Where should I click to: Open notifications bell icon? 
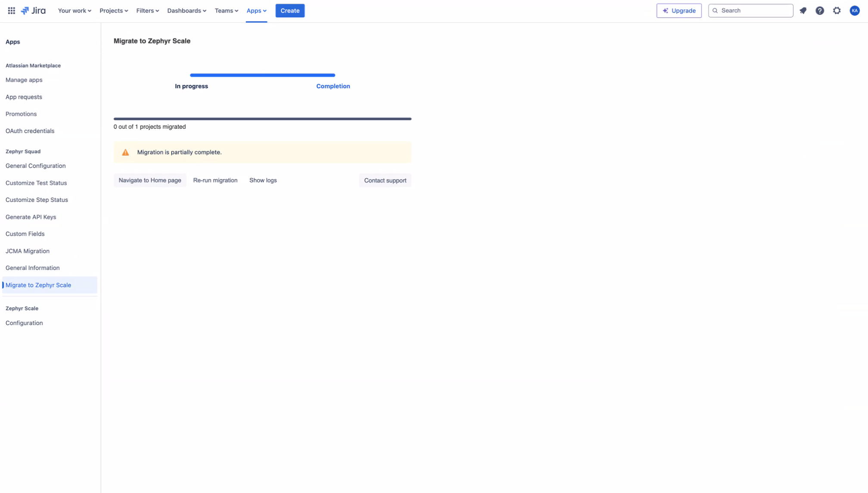click(x=803, y=11)
